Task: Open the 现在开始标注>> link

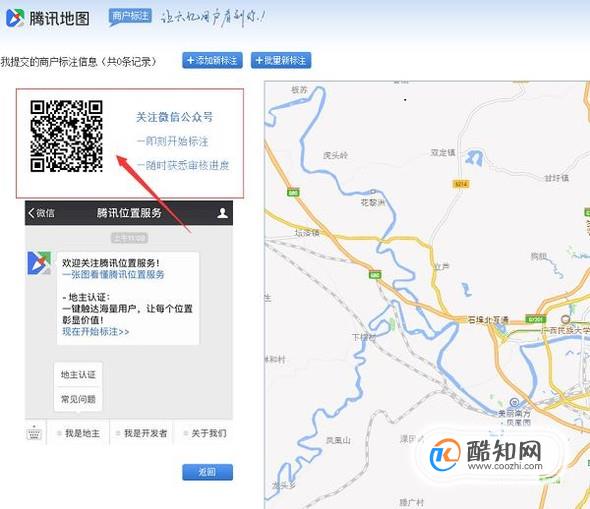Action: click(x=96, y=331)
